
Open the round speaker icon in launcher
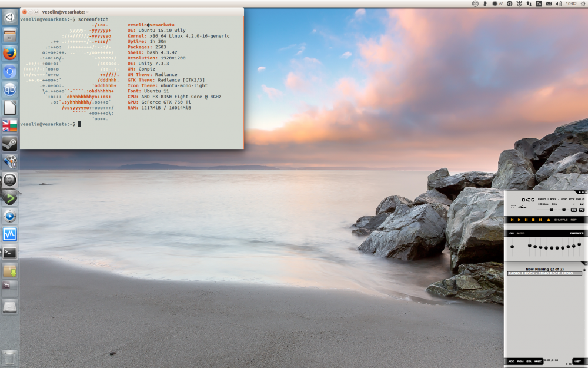point(10,180)
